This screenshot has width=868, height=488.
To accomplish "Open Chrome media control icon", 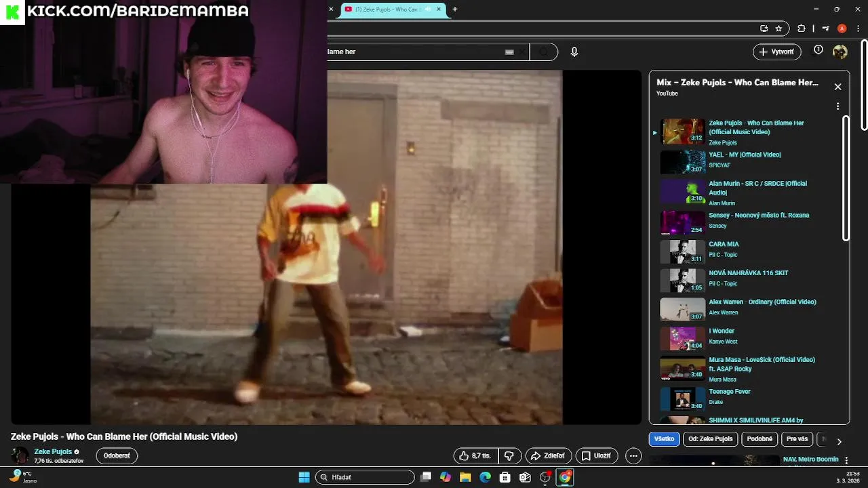I will pyautogui.click(x=825, y=28).
